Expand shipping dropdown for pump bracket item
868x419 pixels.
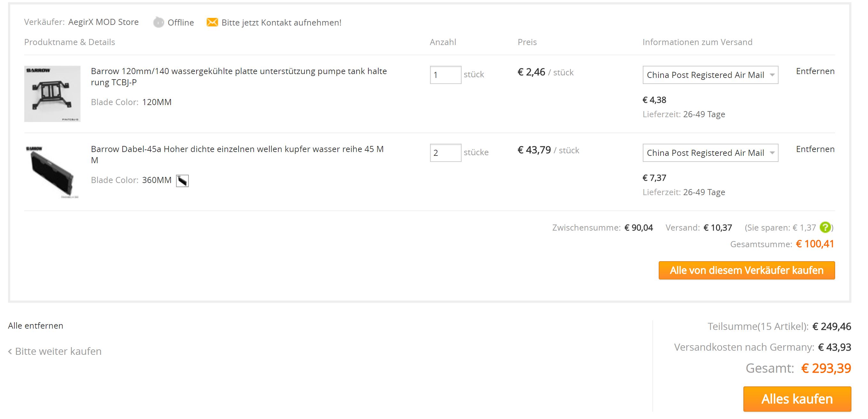(x=710, y=75)
